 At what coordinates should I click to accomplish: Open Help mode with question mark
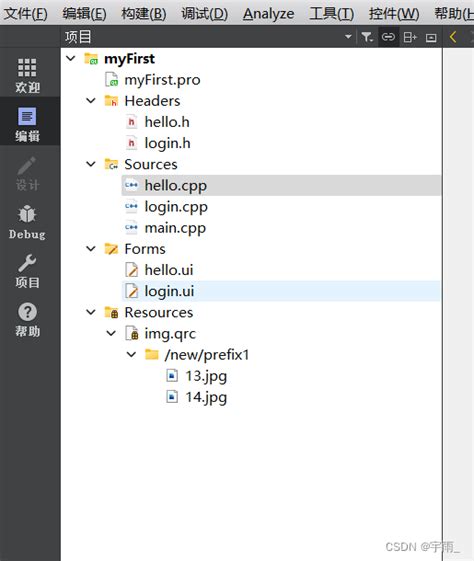[28, 319]
